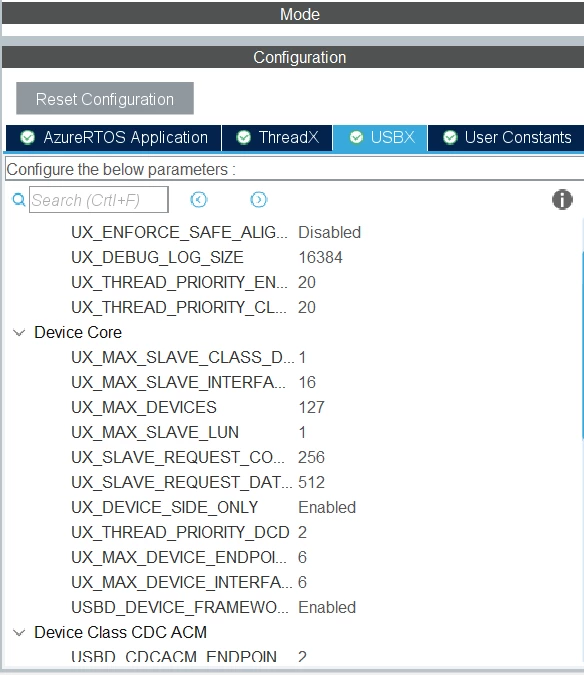
Task: Select Device Class CDC ACM group label
Action: pyautogui.click(x=121, y=632)
